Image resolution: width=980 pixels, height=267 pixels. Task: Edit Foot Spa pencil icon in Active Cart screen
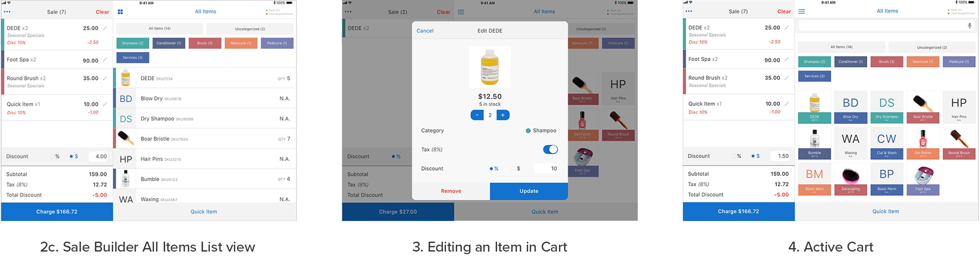[787, 60]
